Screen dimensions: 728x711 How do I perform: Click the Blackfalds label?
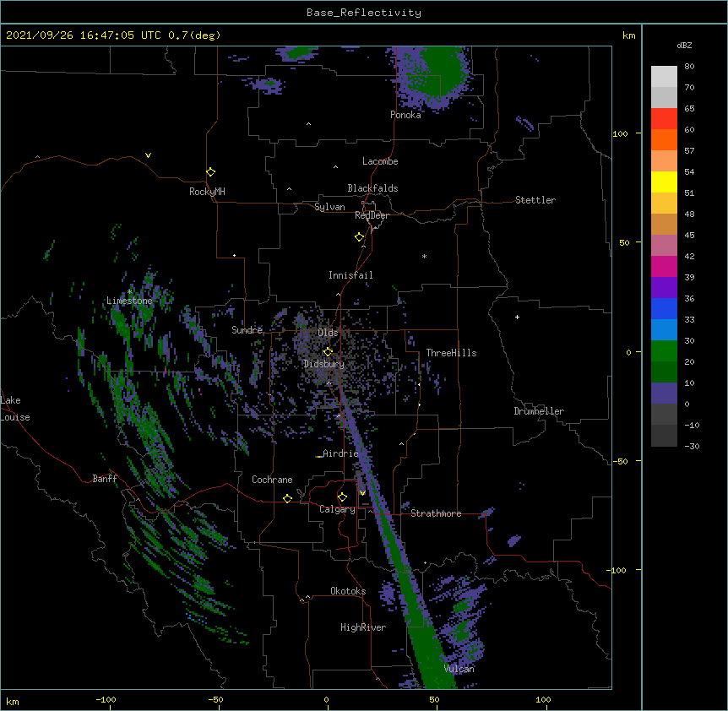(x=372, y=188)
